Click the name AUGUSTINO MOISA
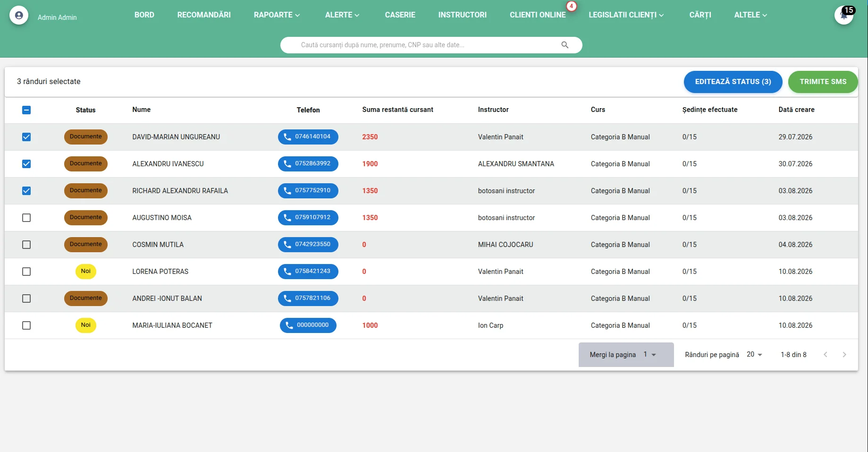The width and height of the screenshot is (868, 452). 162,218
